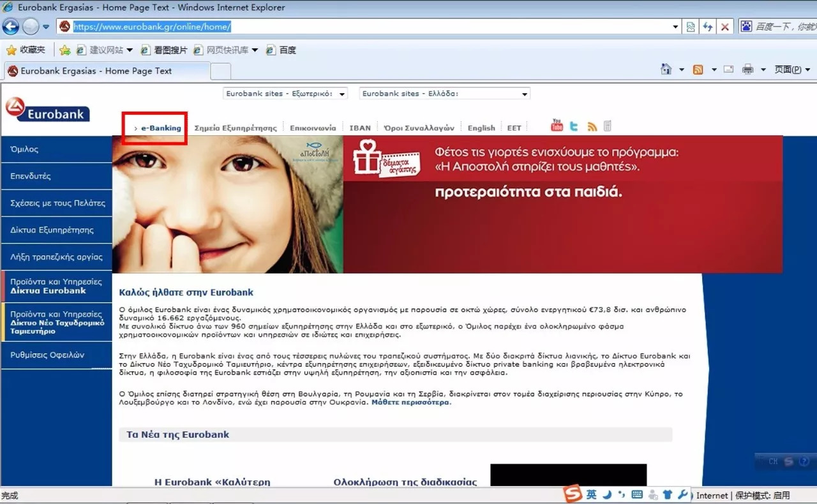Click the mobile phone icon beside RSS

[x=607, y=126]
